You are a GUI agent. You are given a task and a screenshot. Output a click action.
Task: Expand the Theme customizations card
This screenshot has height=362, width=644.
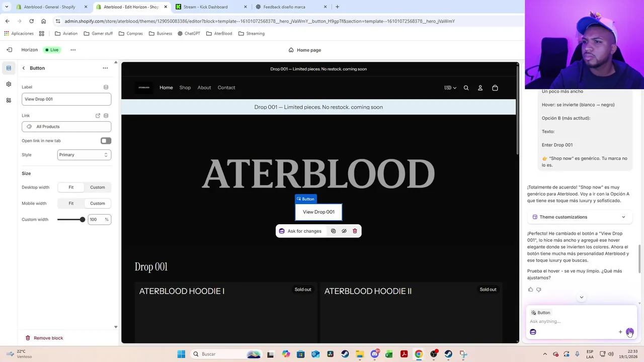pos(580,217)
